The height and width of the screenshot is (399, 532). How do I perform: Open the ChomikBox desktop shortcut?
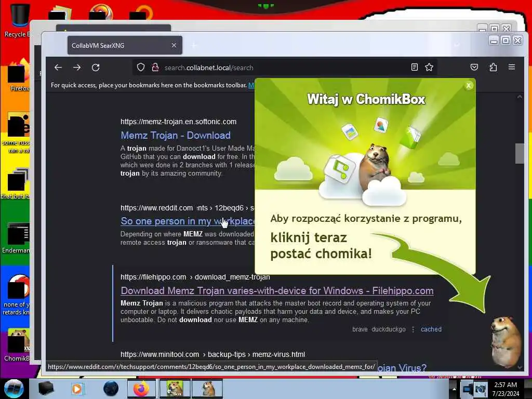coord(18,345)
